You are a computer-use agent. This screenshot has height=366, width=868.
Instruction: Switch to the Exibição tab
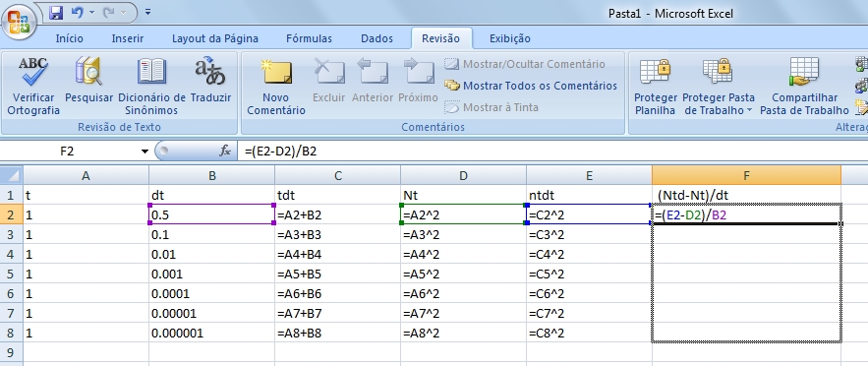pos(510,38)
